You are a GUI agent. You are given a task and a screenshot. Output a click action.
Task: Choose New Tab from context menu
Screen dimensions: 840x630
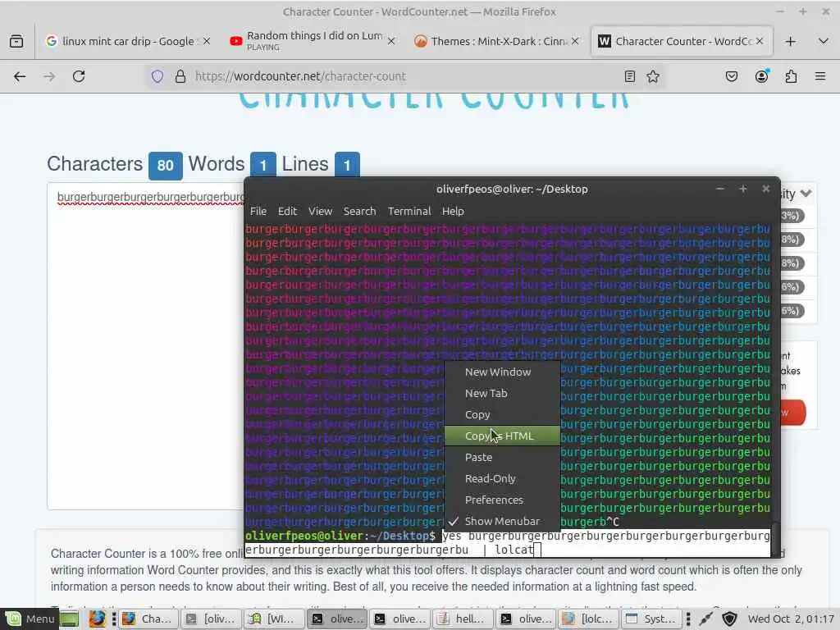(x=502, y=393)
